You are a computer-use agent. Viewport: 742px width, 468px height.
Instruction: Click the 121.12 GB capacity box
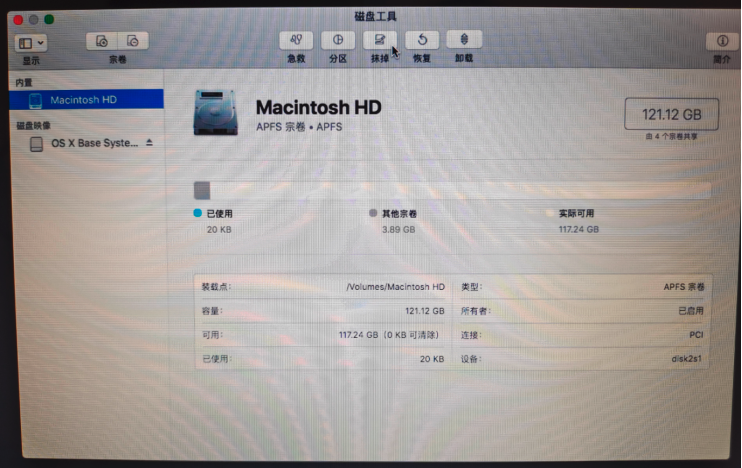[x=671, y=114]
